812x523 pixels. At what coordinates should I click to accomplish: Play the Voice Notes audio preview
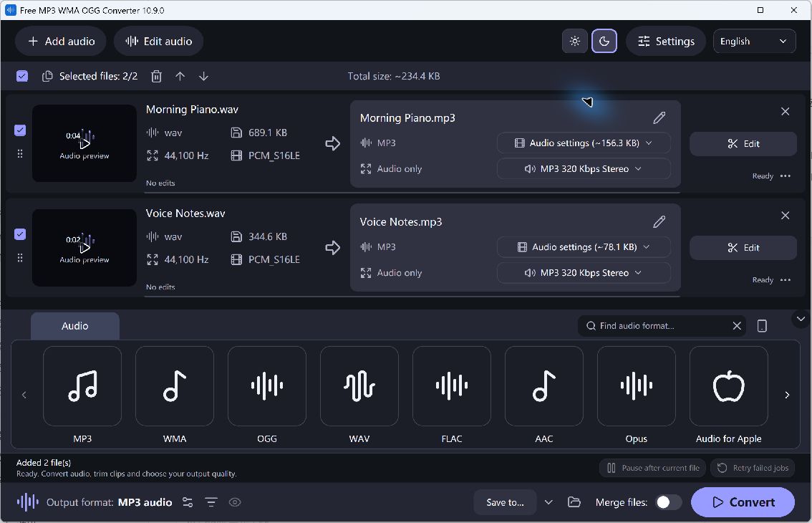tap(84, 248)
